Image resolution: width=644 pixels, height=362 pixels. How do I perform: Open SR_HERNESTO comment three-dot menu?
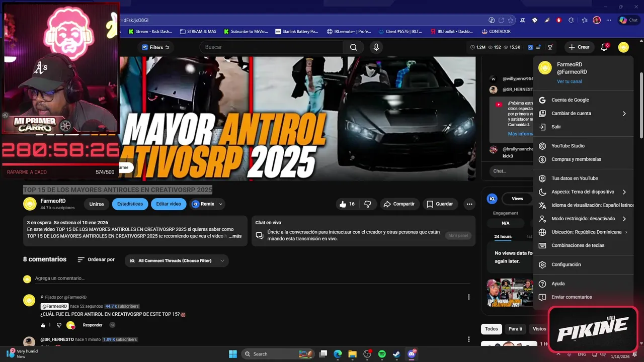tap(469, 340)
